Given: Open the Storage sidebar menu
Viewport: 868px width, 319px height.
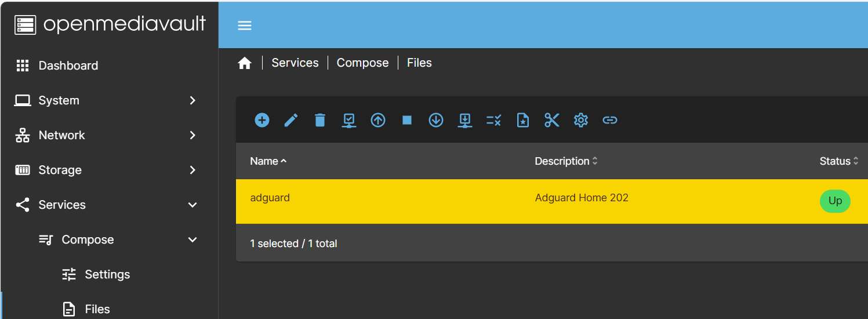Looking at the screenshot, I should tap(109, 170).
